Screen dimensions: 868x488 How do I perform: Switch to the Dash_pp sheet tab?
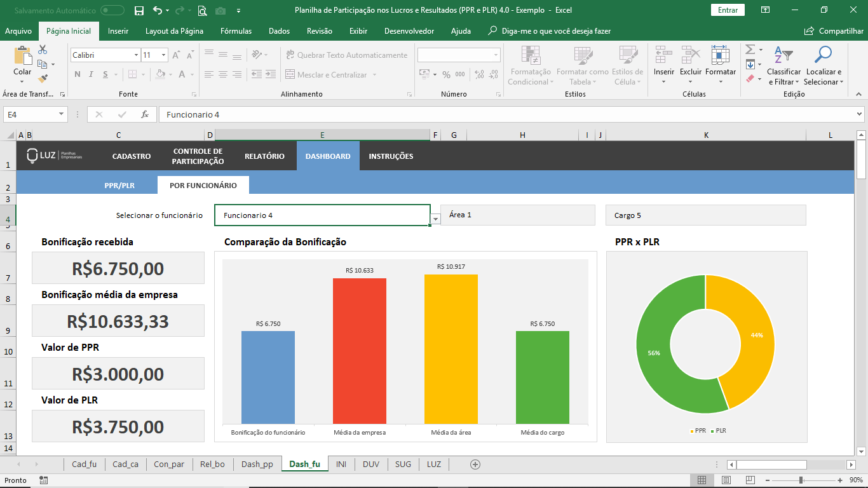pyautogui.click(x=257, y=464)
